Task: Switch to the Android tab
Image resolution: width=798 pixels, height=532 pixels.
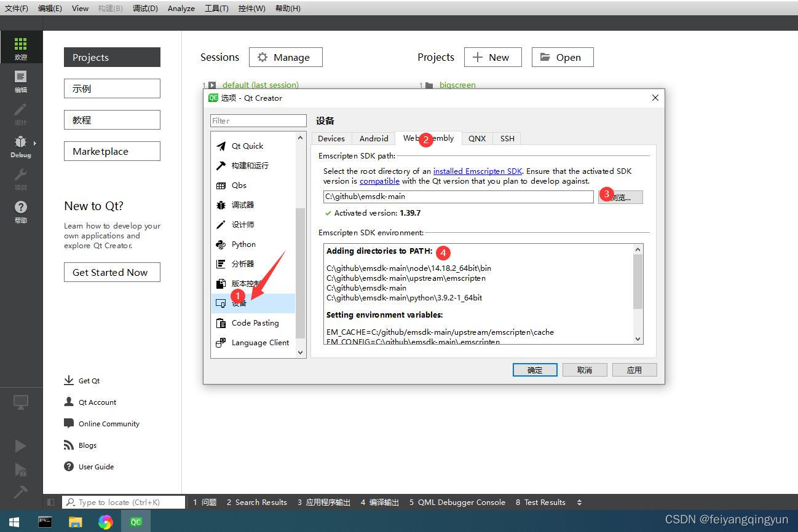Action: [x=374, y=139]
